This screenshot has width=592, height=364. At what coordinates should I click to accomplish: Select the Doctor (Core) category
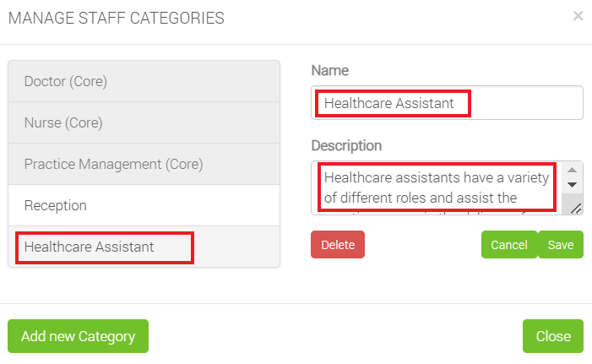pos(144,82)
